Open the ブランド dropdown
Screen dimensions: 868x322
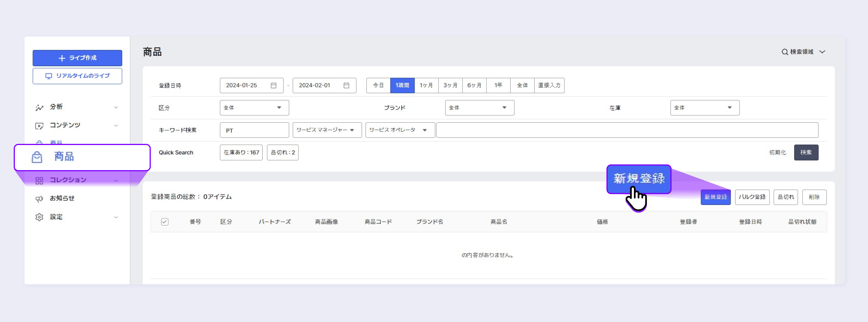pyautogui.click(x=479, y=108)
